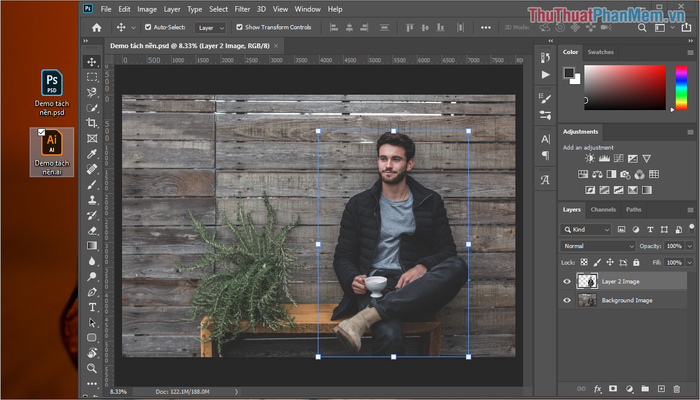The image size is (700, 400).
Task: Activate the Crop tool
Action: click(92, 123)
